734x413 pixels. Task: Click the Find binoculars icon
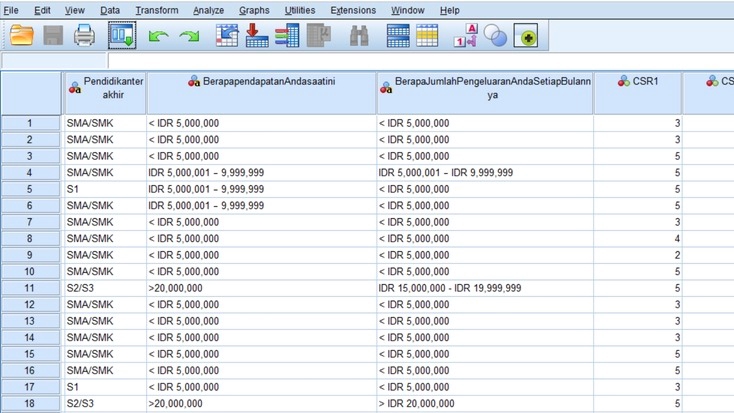(x=359, y=36)
